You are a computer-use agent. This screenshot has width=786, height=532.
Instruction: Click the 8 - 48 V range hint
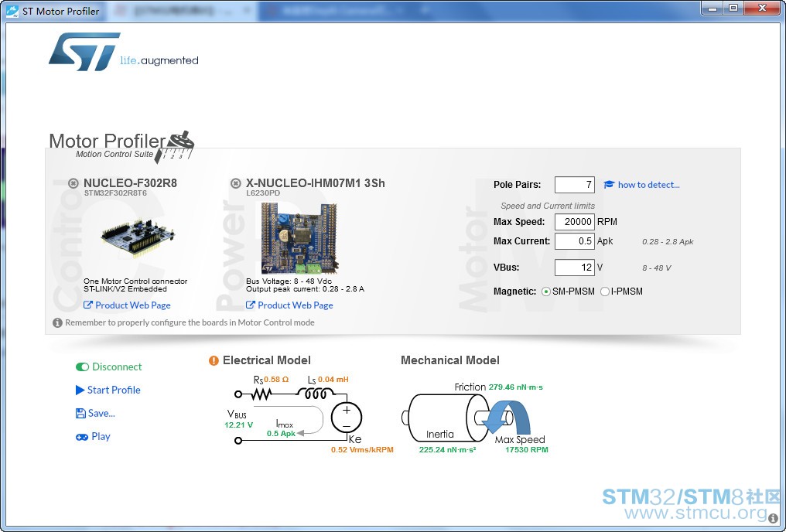point(657,268)
